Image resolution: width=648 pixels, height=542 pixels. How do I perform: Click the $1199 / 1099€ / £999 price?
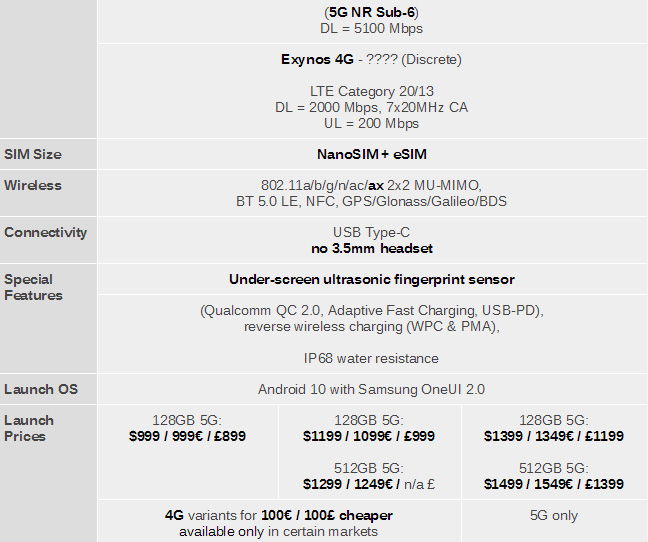tap(369, 436)
